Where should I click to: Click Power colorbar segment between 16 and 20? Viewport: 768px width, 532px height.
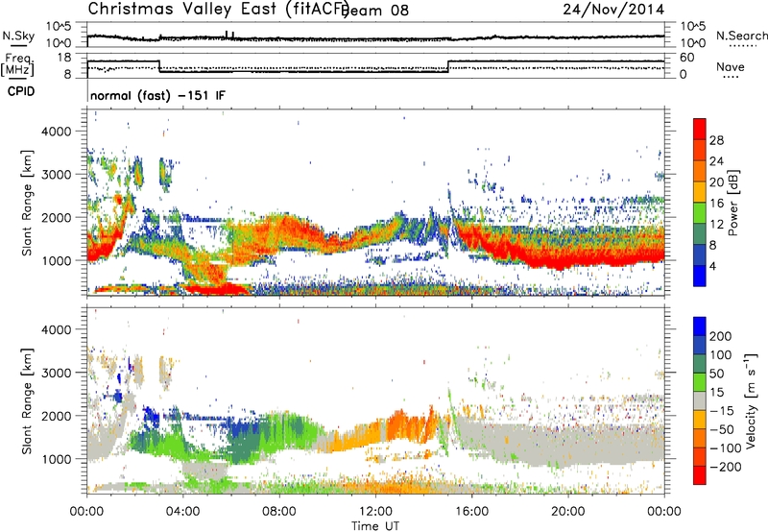700,192
